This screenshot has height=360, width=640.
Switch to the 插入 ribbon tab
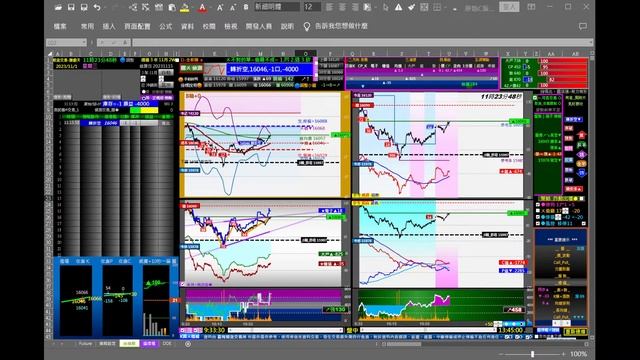[109, 26]
